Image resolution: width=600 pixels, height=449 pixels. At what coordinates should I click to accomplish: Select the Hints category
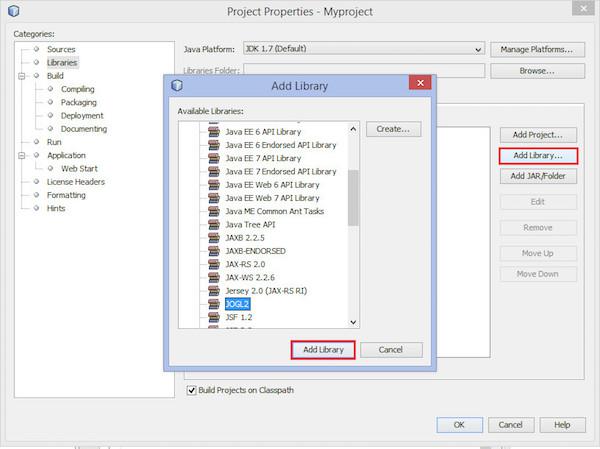point(56,208)
